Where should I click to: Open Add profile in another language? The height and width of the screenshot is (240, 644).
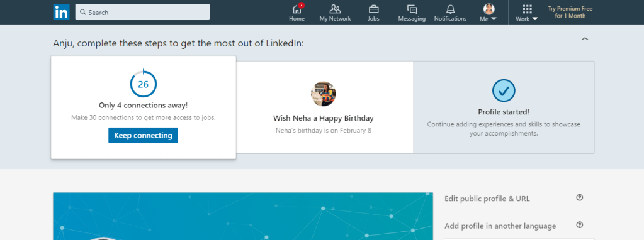pos(500,226)
